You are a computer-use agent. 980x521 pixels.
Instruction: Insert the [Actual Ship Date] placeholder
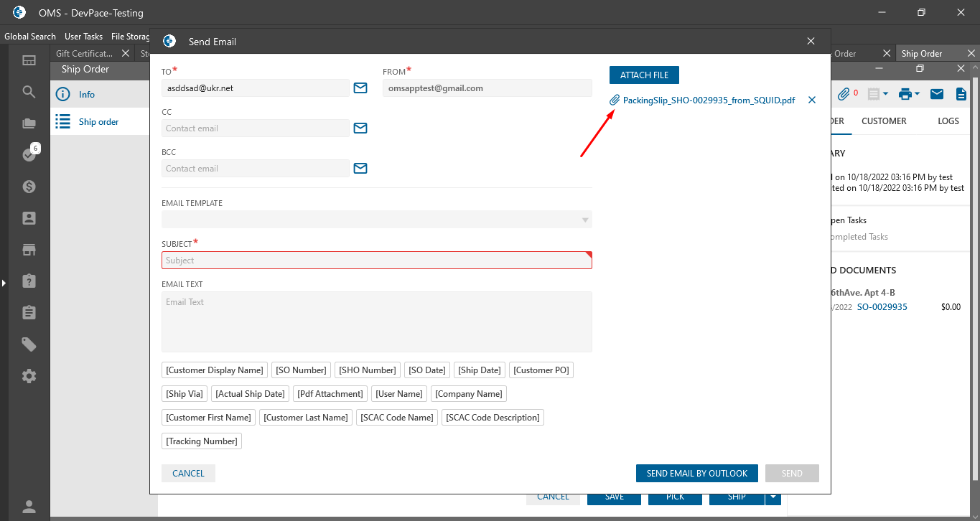pyautogui.click(x=250, y=394)
